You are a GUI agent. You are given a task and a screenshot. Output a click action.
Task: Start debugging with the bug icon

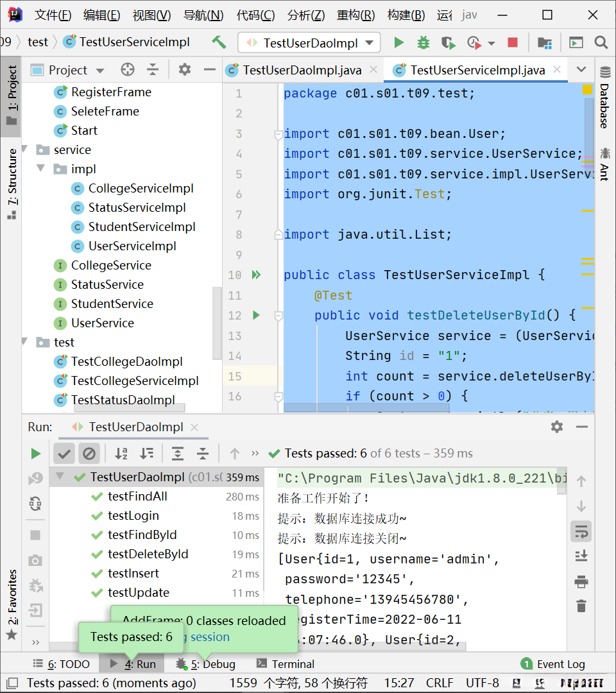423,42
